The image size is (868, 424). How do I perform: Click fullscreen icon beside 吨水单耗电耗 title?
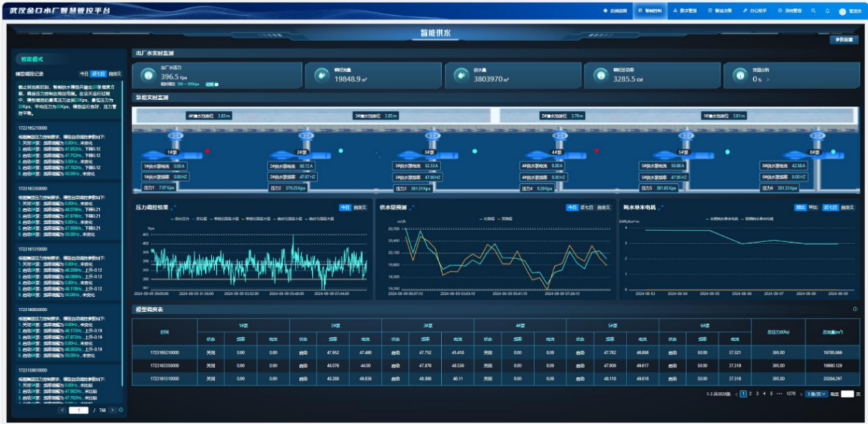661,207
